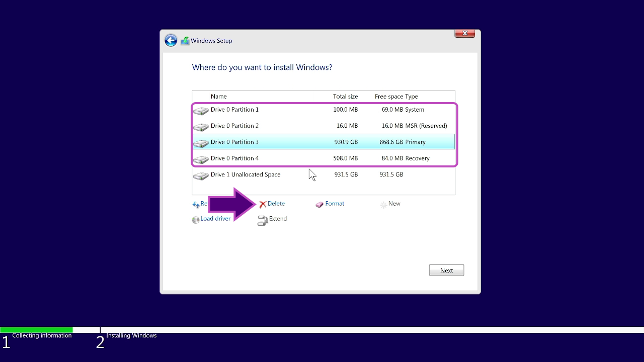This screenshot has height=362, width=644.
Task: Click the Extend partition icon
Action: [x=263, y=220]
